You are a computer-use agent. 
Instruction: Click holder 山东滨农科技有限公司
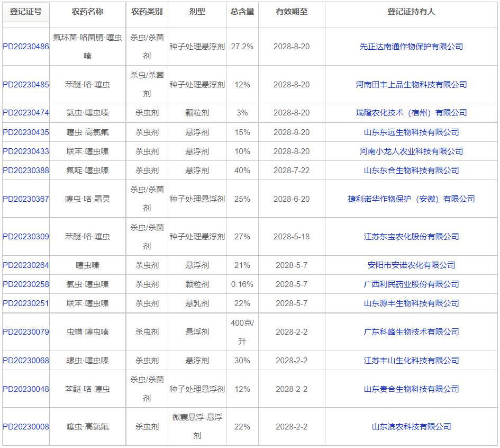point(411,427)
